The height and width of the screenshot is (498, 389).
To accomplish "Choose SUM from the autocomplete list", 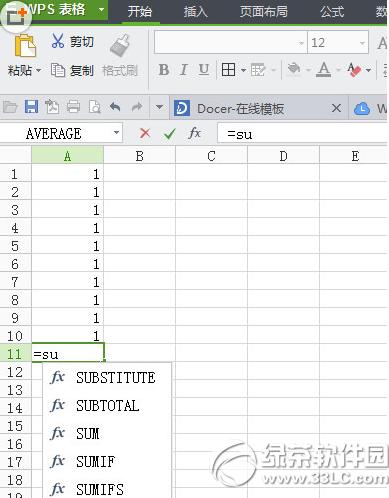I will point(88,434).
